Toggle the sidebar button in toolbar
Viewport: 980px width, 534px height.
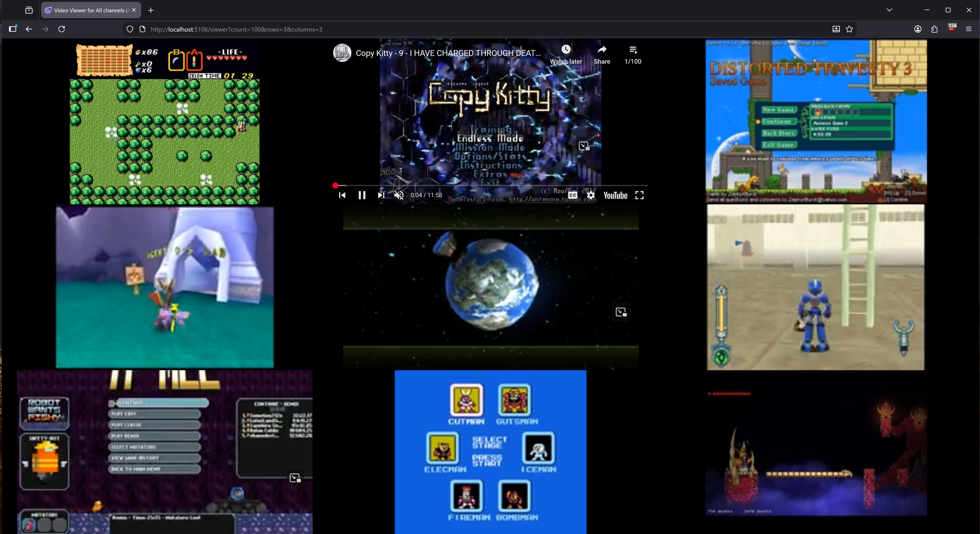[13, 29]
